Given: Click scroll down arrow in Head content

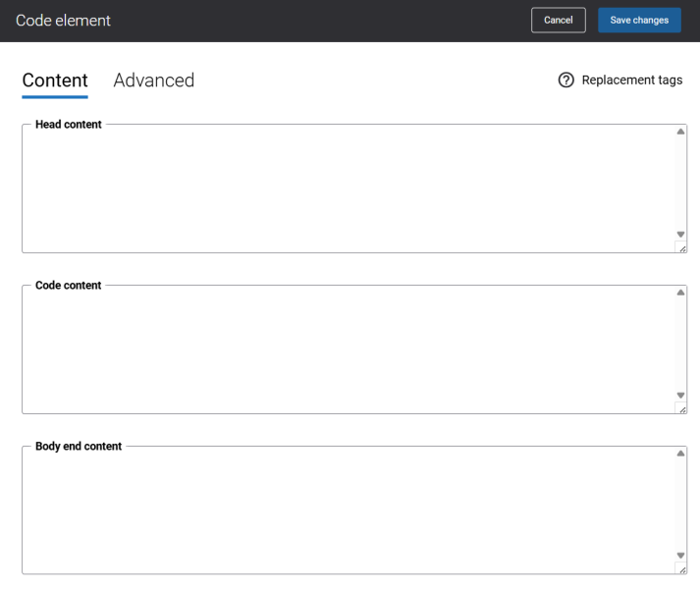Looking at the screenshot, I should pyautogui.click(x=680, y=235).
